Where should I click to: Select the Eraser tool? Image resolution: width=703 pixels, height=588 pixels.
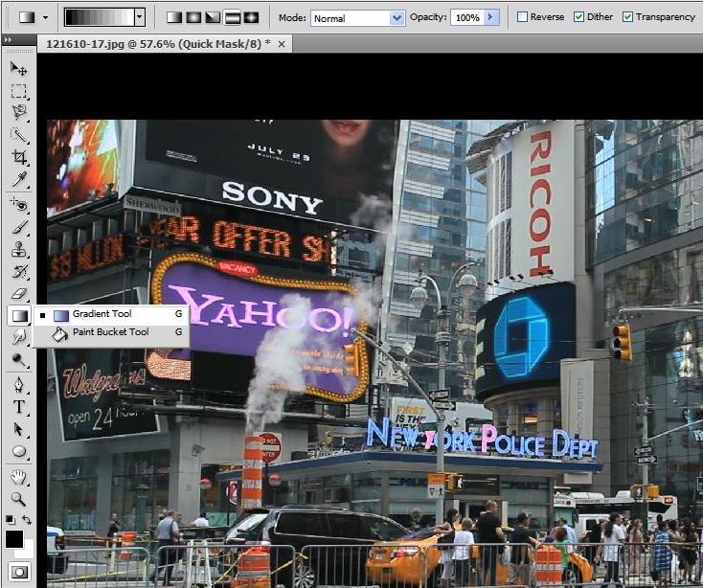[x=18, y=294]
